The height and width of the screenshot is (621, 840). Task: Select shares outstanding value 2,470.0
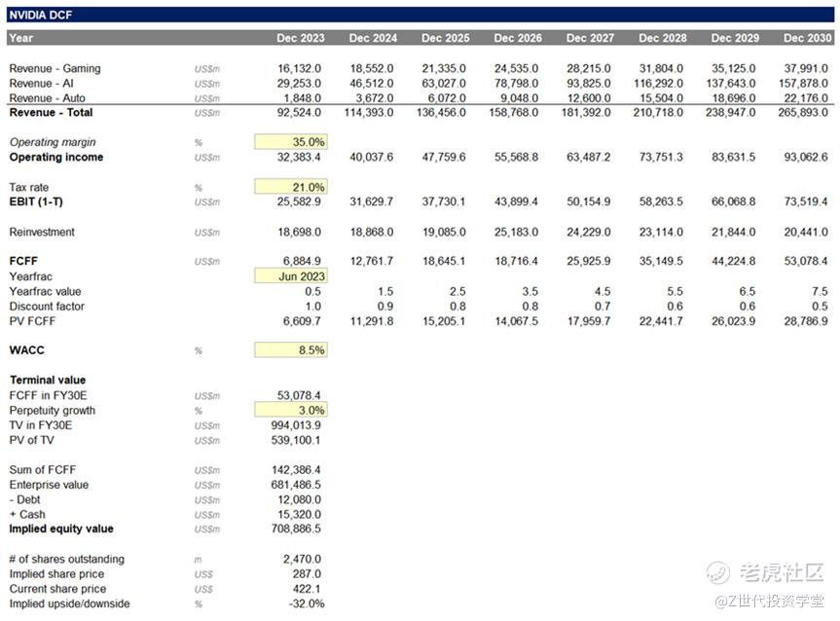[302, 560]
